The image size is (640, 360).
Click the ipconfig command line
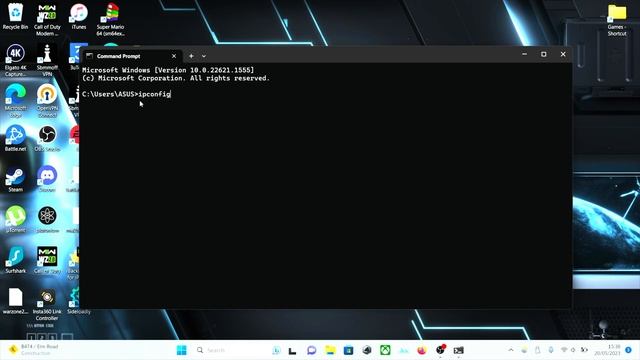[126, 94]
